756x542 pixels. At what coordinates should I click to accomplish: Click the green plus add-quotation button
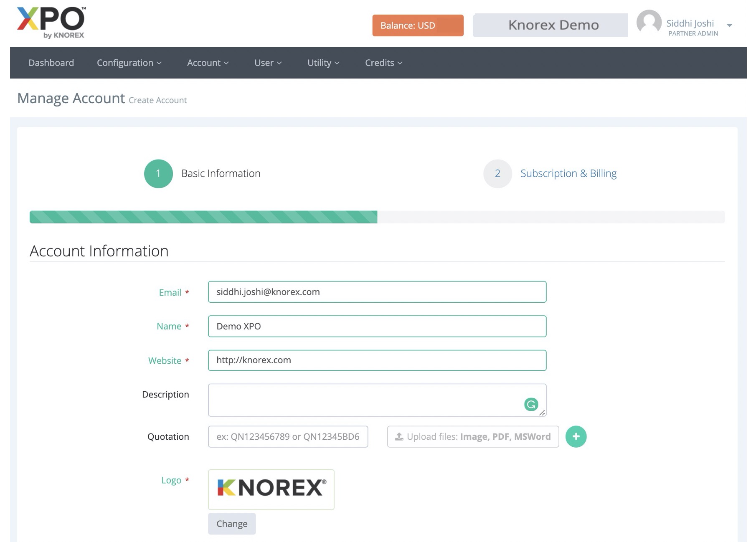pyautogui.click(x=576, y=437)
